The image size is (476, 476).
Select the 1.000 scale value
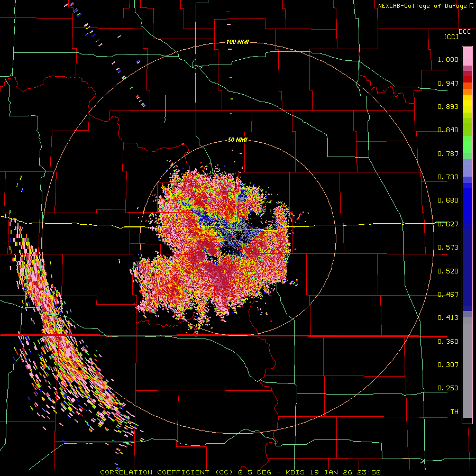click(448, 59)
